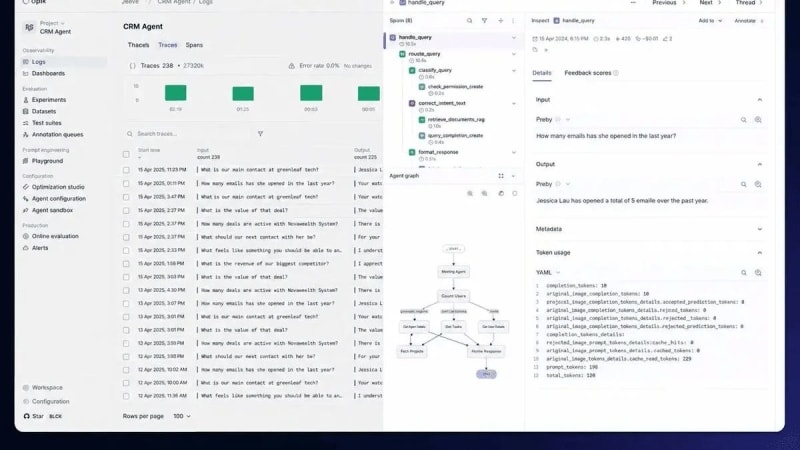Viewport: 800px width, 450px height.
Task: Collapse the route_query span
Action: 514,54
